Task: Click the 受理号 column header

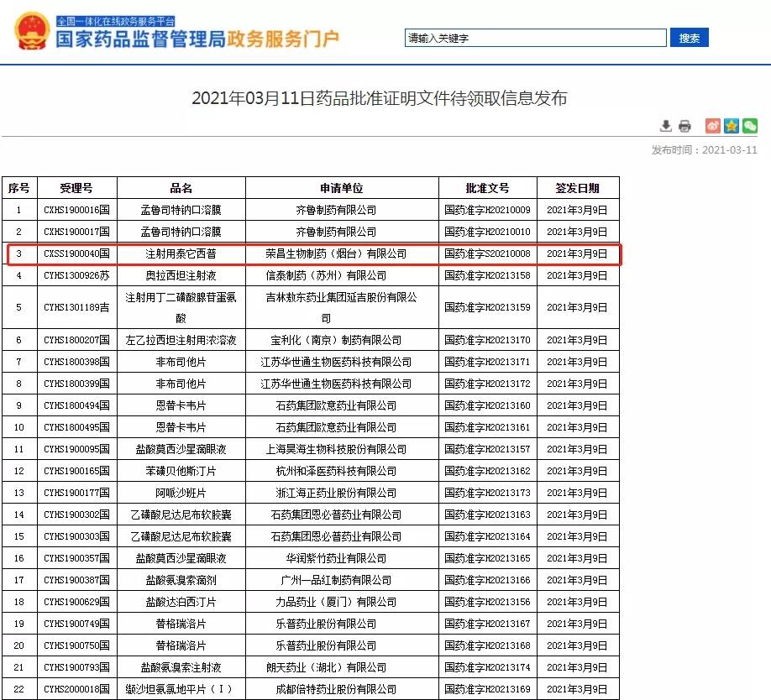Action: pyautogui.click(x=76, y=188)
